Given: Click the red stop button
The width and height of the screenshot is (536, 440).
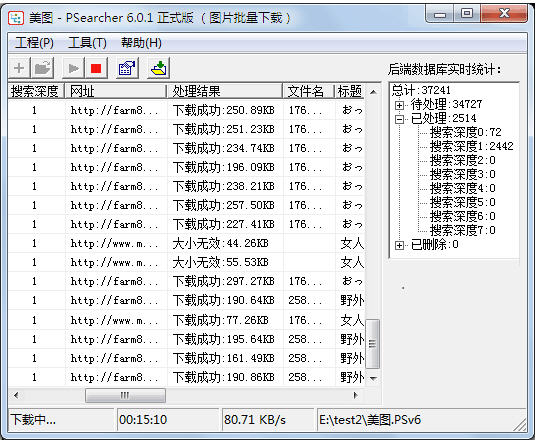Looking at the screenshot, I should coord(96,68).
